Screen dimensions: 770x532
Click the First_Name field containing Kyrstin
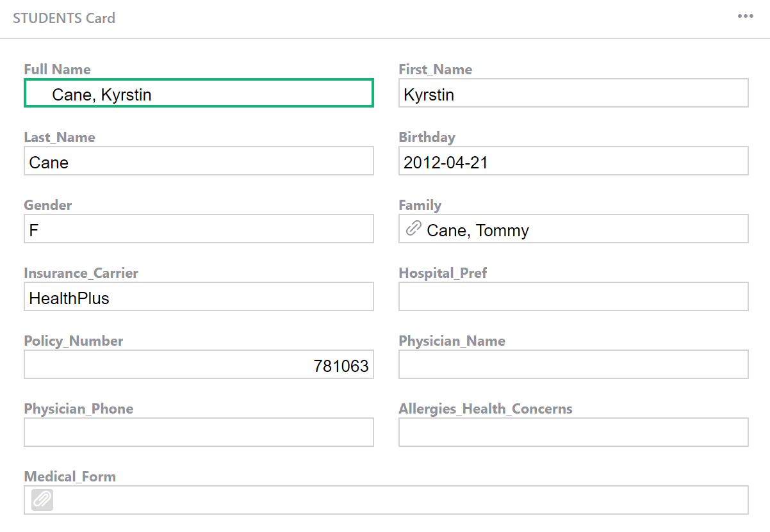point(573,93)
